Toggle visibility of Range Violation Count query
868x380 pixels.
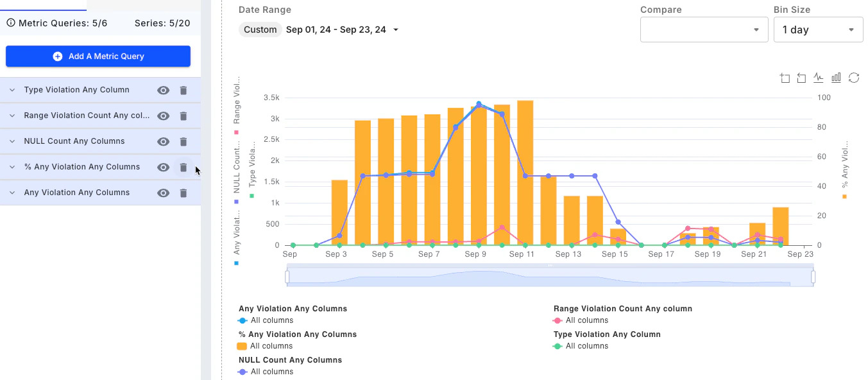tap(164, 116)
